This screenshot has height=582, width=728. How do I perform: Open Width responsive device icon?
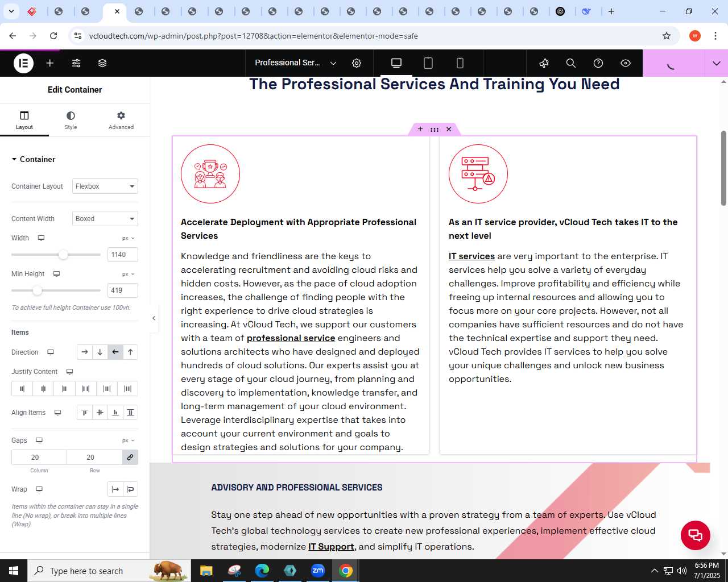(41, 238)
